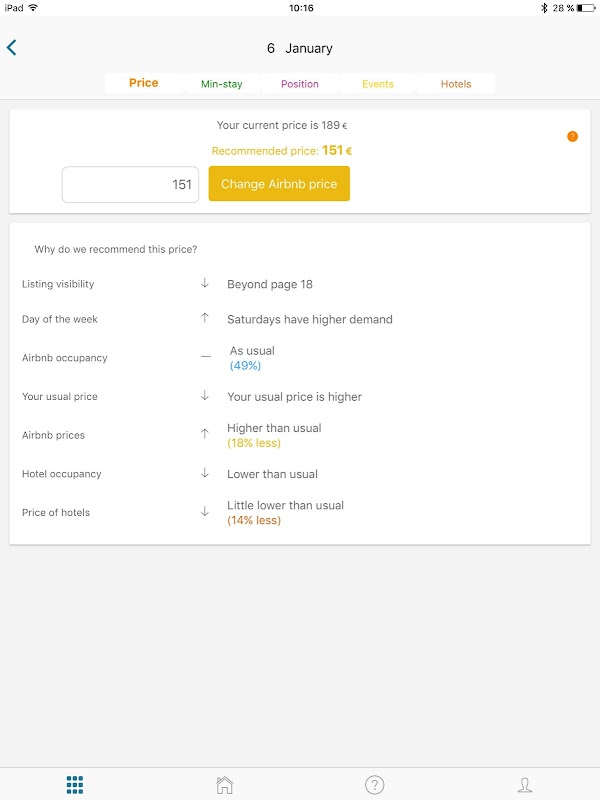The width and height of the screenshot is (600, 800).
Task: Tap the Hotel occupancy down arrow
Action: click(x=205, y=474)
